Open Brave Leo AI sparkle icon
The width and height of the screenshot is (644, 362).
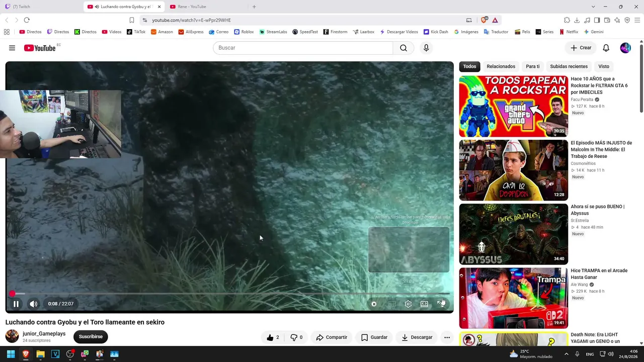(x=617, y=20)
